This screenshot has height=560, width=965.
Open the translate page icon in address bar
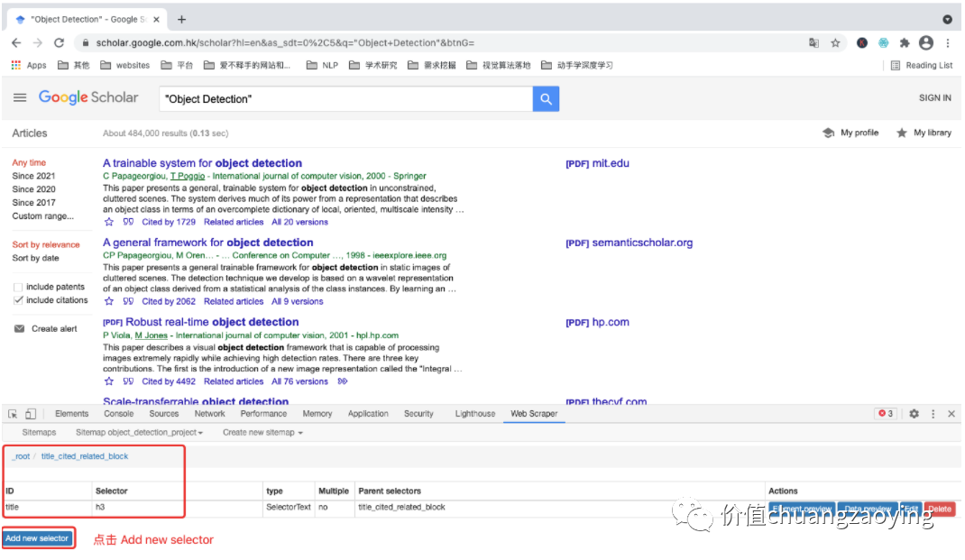tap(813, 42)
